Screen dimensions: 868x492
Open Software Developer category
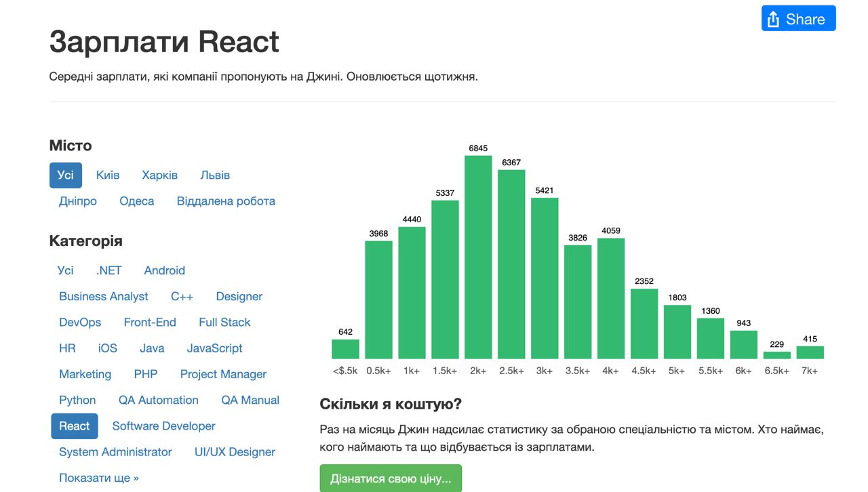(163, 426)
